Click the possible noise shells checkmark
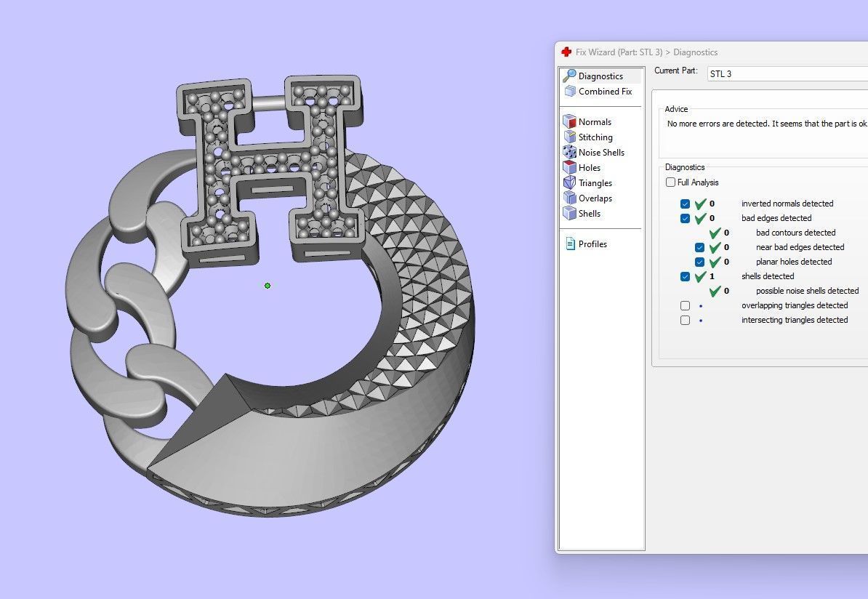This screenshot has height=599, width=868. coord(715,291)
